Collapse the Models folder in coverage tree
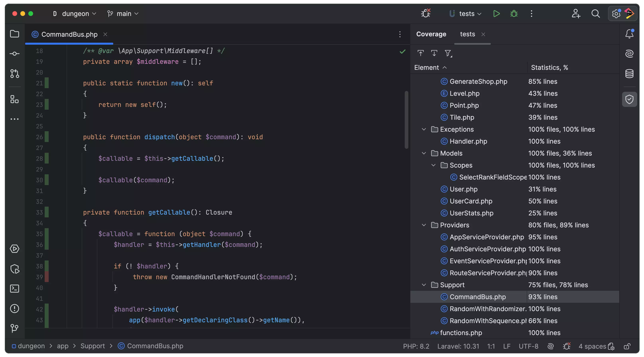This screenshot has height=357, width=644. (424, 153)
